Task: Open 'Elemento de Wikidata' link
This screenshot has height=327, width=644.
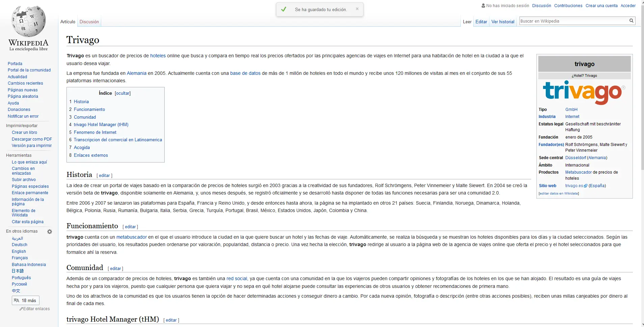Action: 24,213
